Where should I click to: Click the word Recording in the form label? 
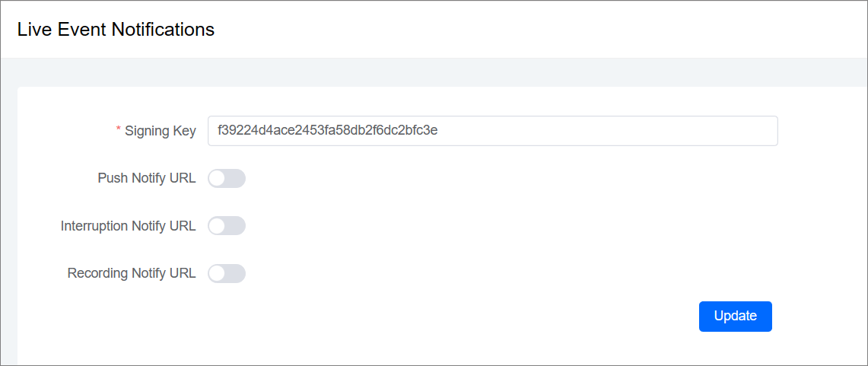[97, 273]
